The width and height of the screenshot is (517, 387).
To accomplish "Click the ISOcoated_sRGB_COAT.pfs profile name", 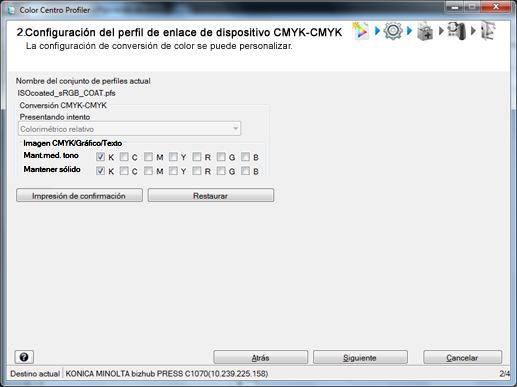I will click(66, 93).
